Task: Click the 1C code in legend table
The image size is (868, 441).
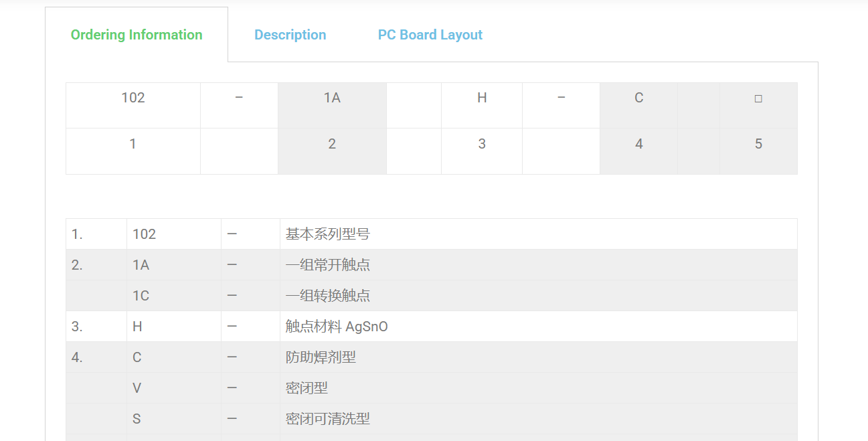Action: 141,296
